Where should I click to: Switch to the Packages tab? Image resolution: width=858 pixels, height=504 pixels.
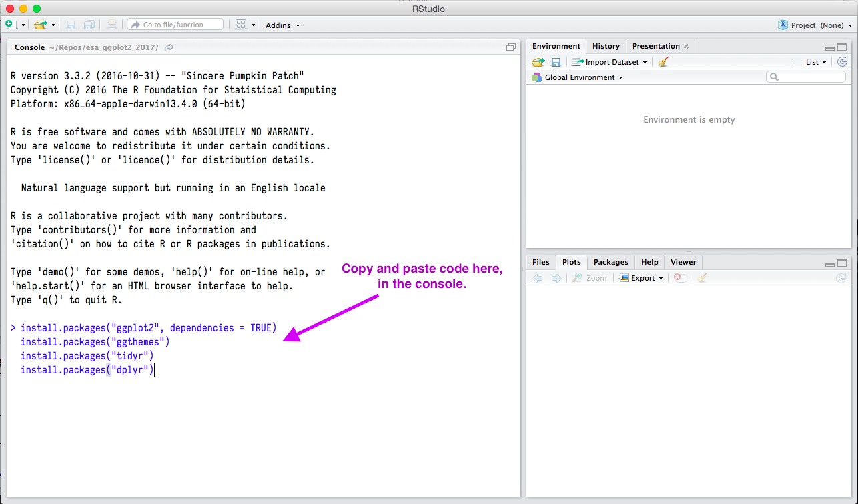point(611,262)
